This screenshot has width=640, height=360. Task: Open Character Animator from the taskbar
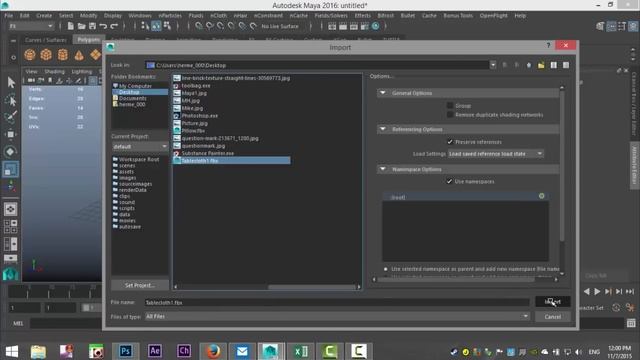point(184,351)
